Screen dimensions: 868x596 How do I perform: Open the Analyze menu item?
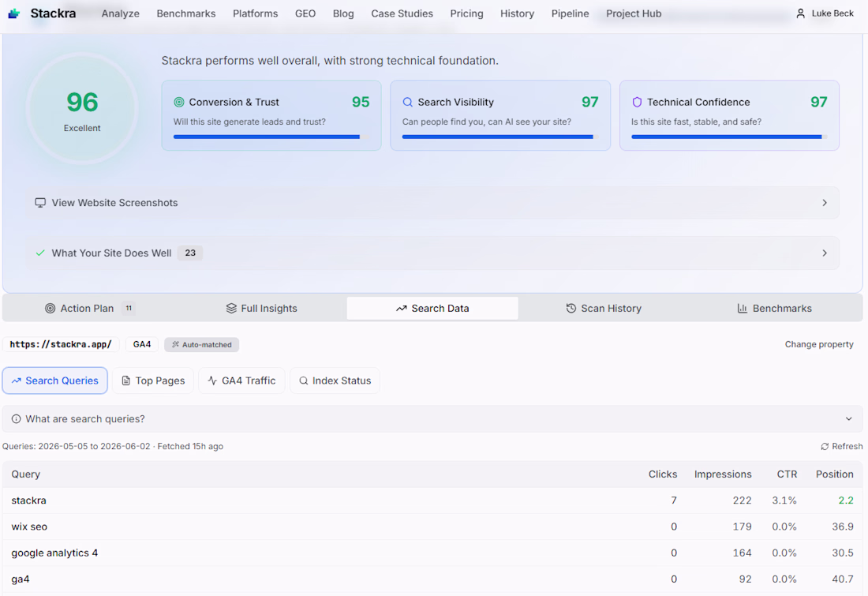pos(120,13)
